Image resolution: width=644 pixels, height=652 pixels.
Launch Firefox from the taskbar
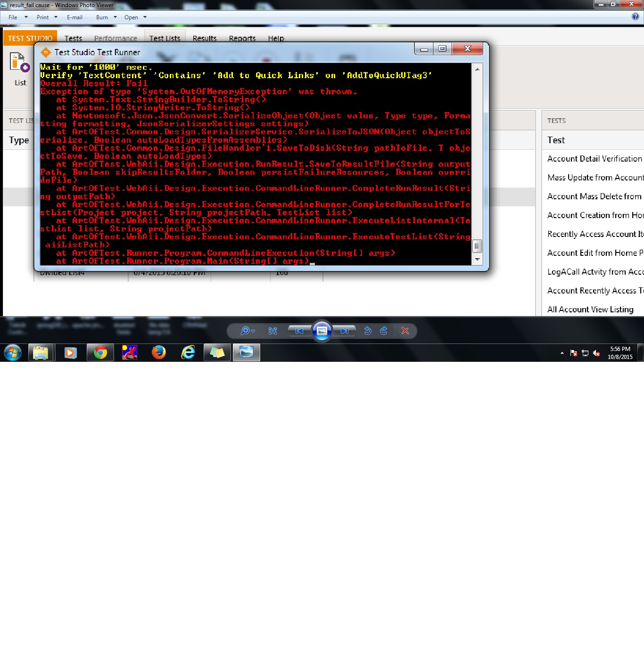point(159,352)
